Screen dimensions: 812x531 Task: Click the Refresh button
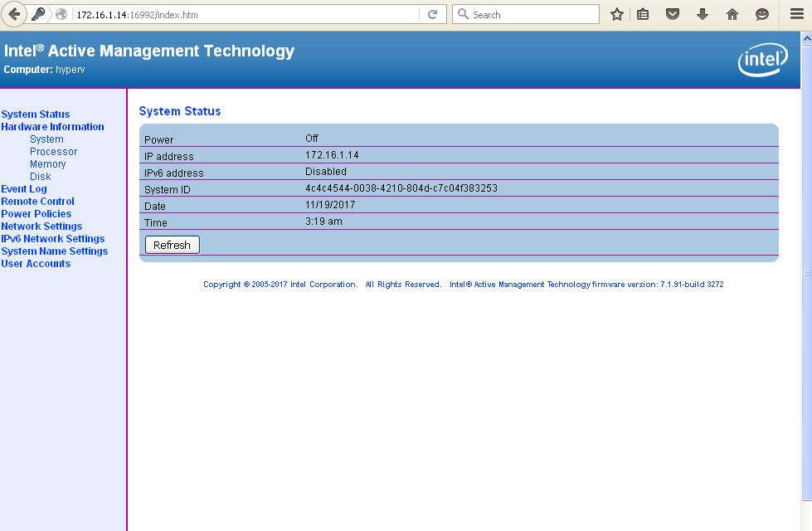[x=172, y=245]
